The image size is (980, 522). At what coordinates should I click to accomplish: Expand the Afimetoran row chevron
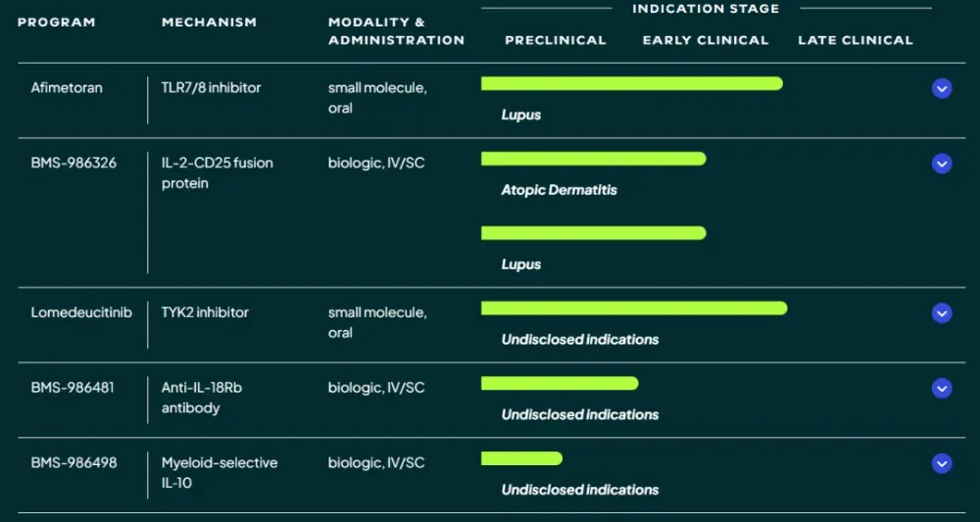pos(942,89)
